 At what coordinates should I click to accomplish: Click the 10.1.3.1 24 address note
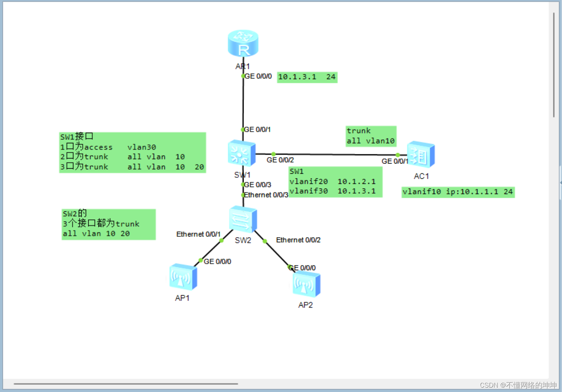(x=307, y=77)
